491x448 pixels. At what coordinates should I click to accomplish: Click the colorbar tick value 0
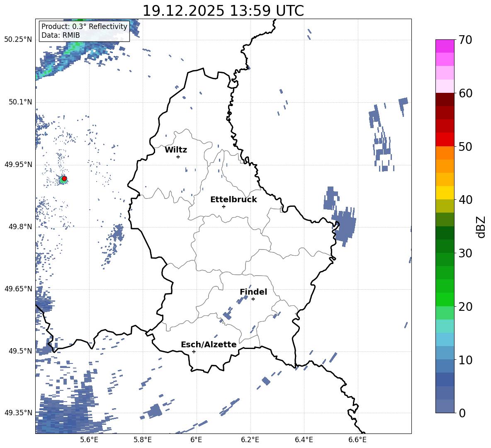click(462, 413)
